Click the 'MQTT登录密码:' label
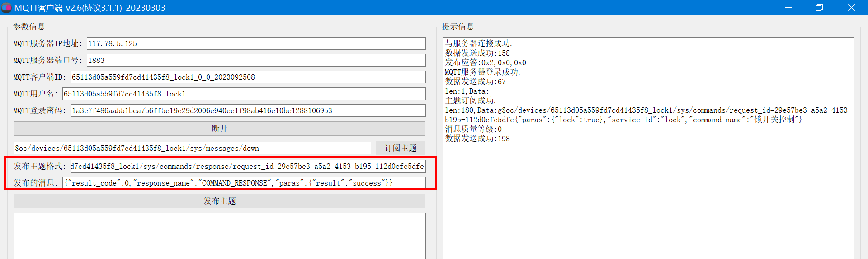The width and height of the screenshot is (868, 259). point(40,110)
